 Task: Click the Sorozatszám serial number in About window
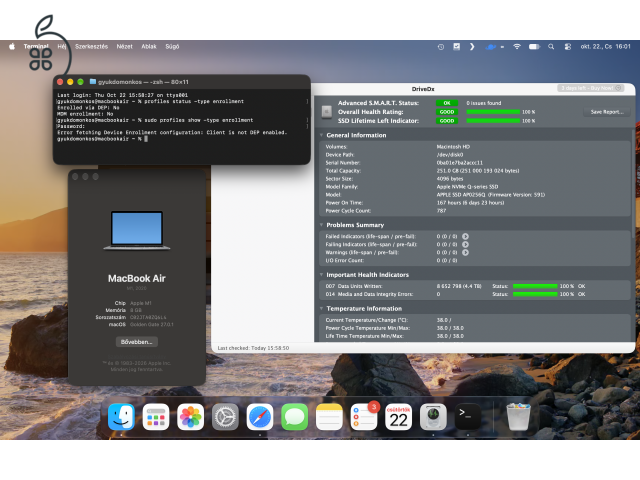coord(148,317)
